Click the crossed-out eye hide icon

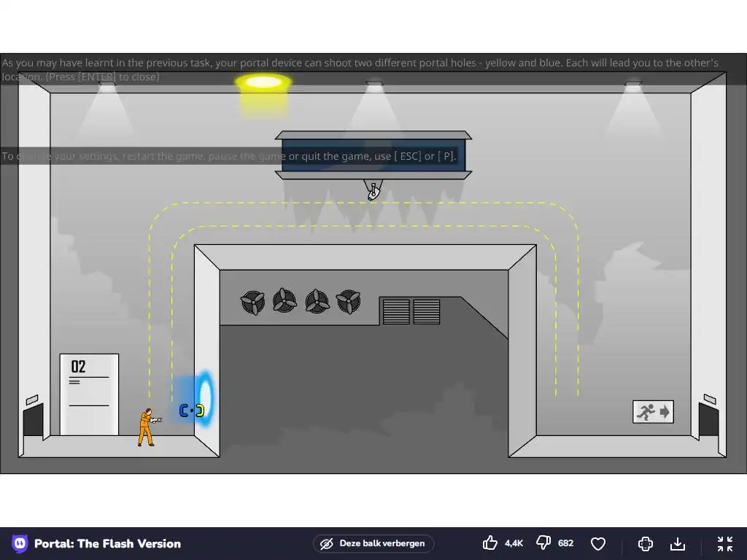(326, 543)
